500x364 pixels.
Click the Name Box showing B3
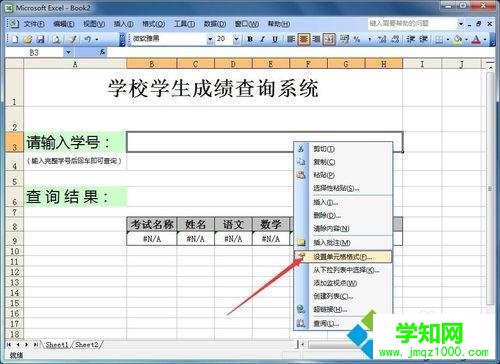pos(34,52)
